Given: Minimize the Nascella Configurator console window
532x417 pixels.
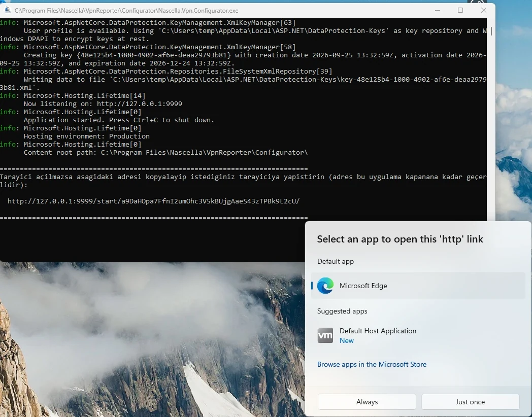Looking at the screenshot, I should (x=438, y=11).
